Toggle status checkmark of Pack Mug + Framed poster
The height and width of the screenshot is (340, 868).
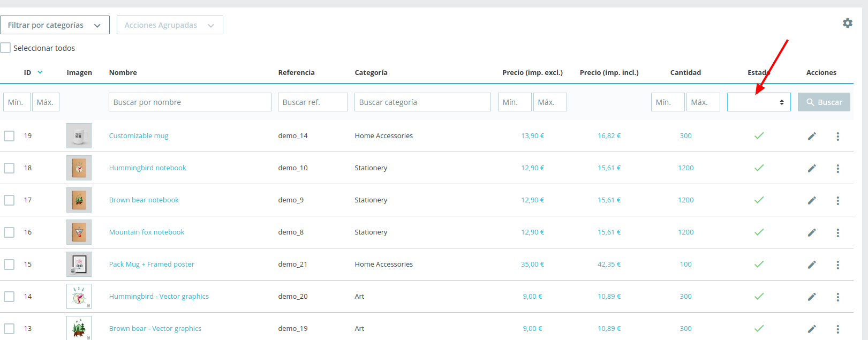(759, 264)
